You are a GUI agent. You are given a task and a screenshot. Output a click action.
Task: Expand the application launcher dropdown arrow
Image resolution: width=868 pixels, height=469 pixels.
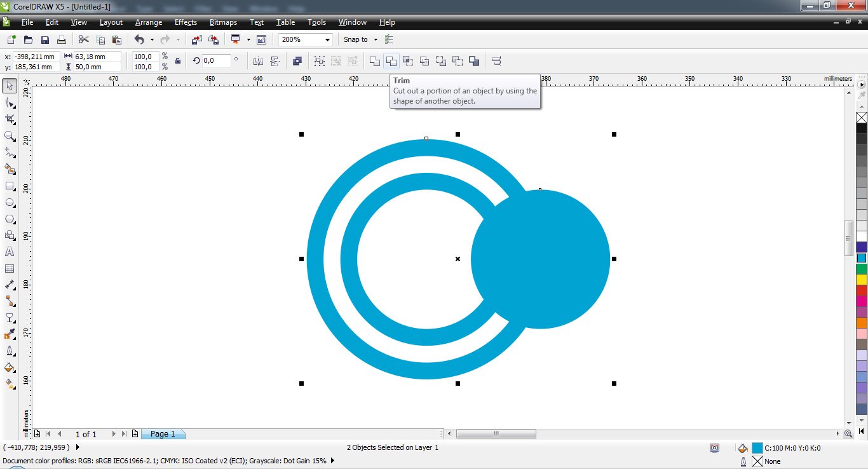248,39
